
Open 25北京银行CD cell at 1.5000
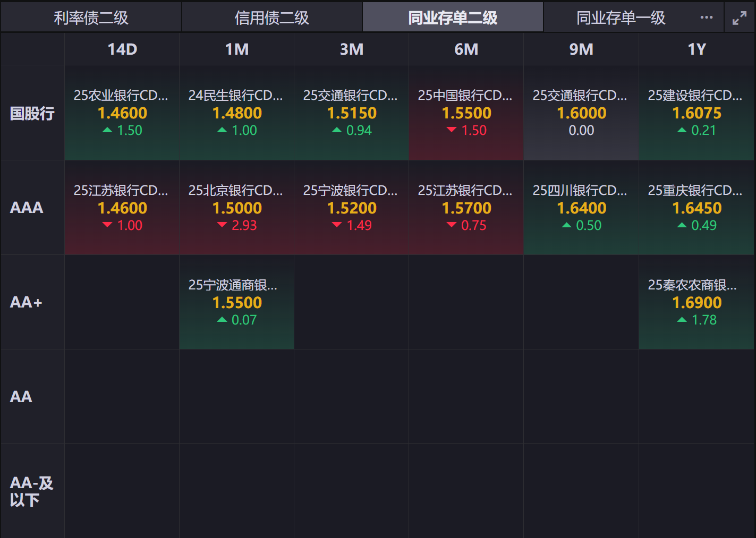(x=237, y=208)
